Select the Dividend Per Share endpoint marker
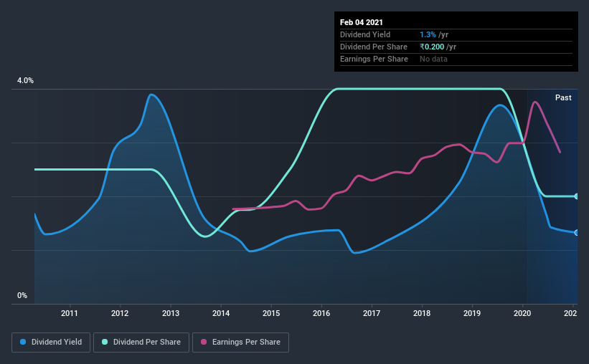The height and width of the screenshot is (364, 589). (x=576, y=196)
